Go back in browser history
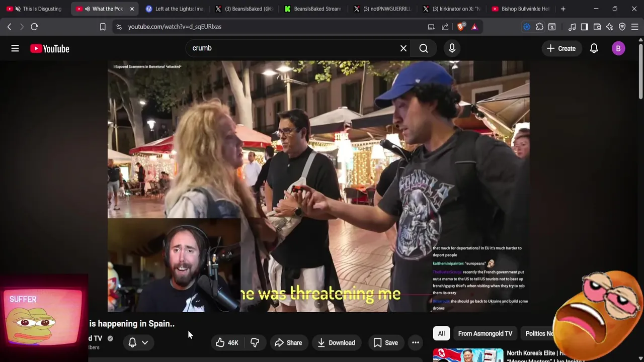Screen dimensions: 644x362 pyautogui.click(x=9, y=27)
